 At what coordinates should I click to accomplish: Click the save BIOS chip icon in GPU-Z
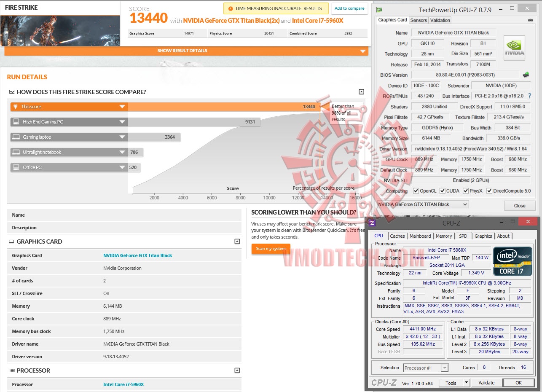526,75
